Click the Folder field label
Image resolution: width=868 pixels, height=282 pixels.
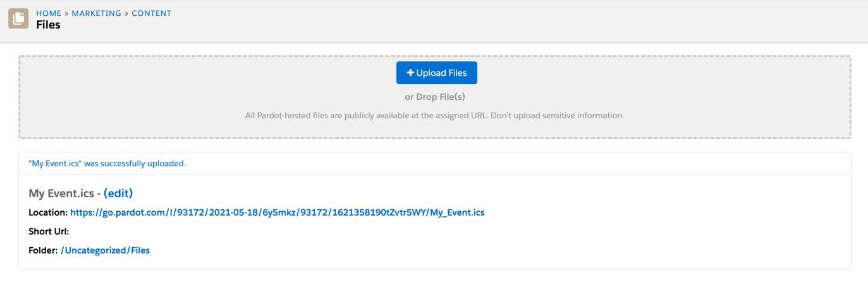click(x=43, y=250)
